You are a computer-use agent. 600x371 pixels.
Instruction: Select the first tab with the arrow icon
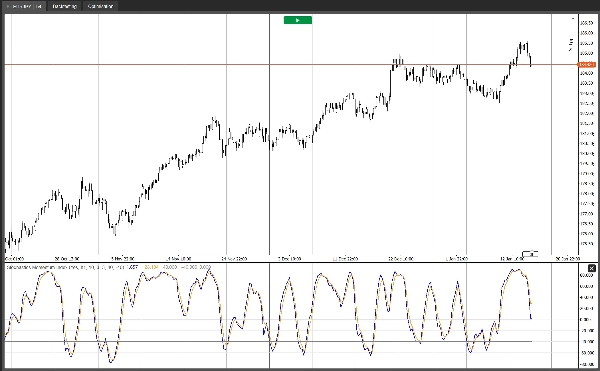[x=25, y=6]
